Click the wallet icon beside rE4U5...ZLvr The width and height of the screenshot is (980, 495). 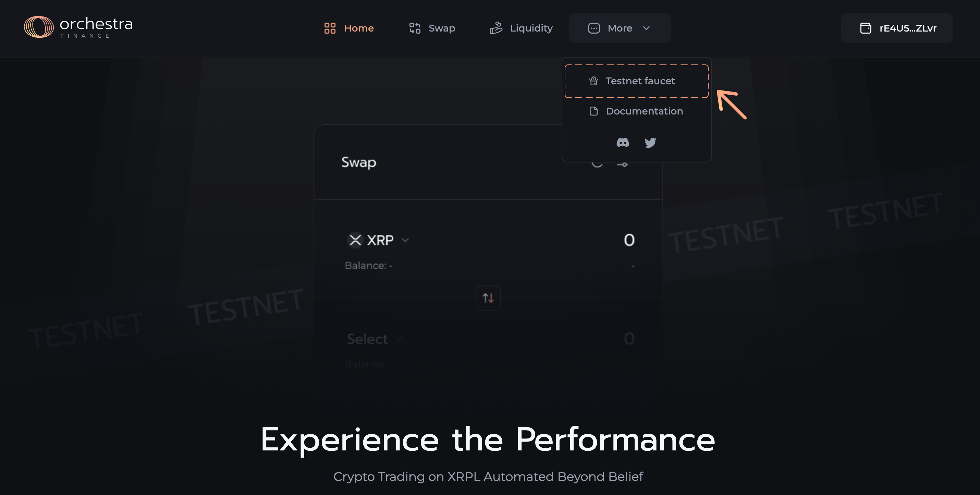point(866,28)
